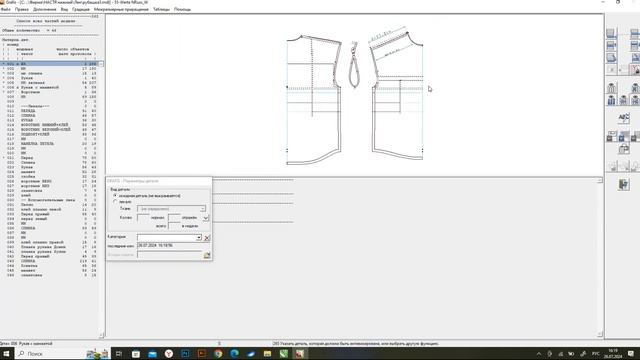Select row 033 'Перед правый'
Viewport: 640px width, 360px height.
(x=49, y=214)
